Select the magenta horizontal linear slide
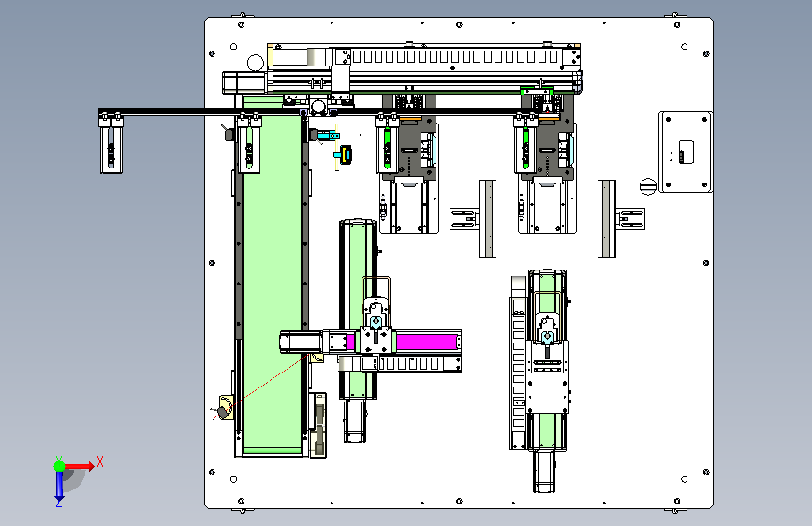812x526 pixels. point(427,342)
